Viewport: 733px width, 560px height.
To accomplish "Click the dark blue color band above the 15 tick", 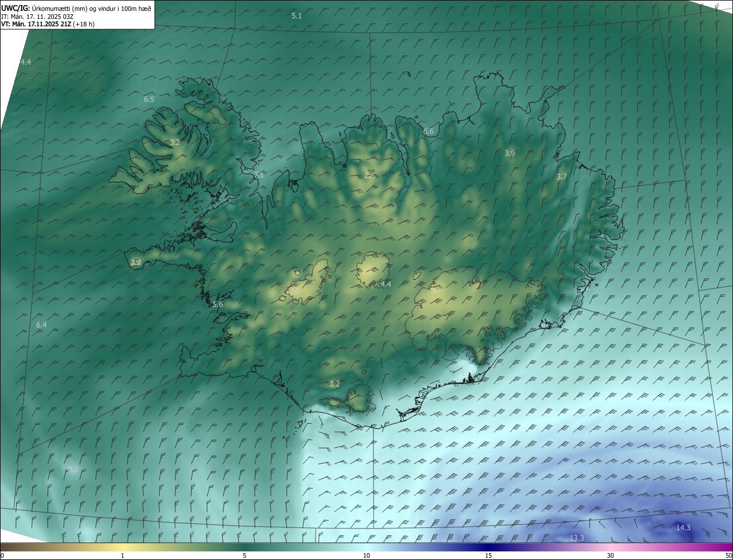I will click(x=488, y=547).
